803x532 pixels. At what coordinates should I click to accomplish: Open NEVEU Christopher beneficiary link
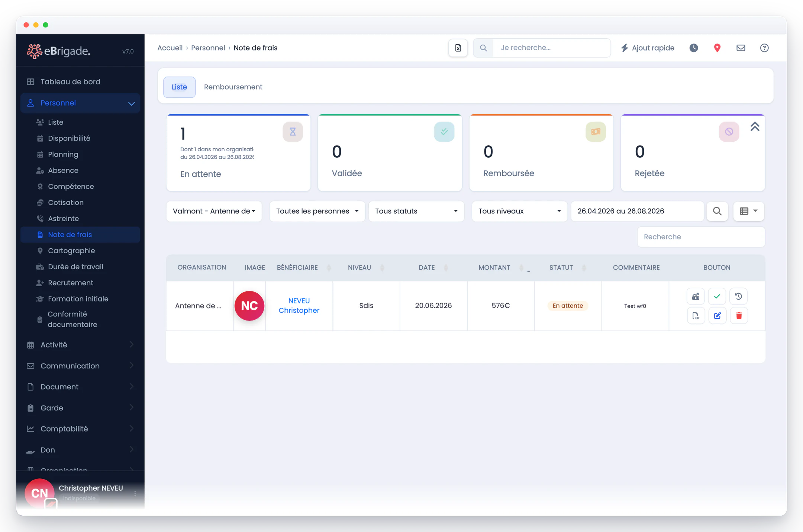point(299,306)
